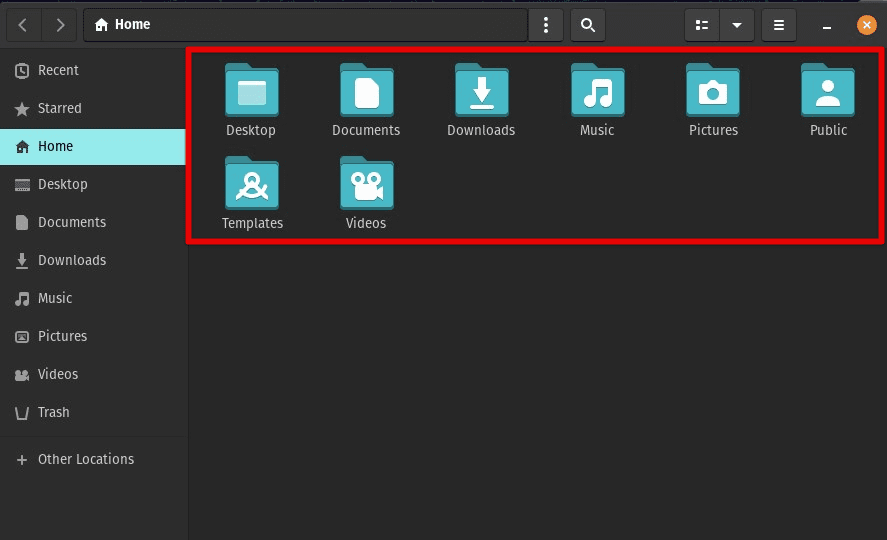Image resolution: width=887 pixels, height=540 pixels.
Task: Go back with the back arrow
Action: point(23,25)
